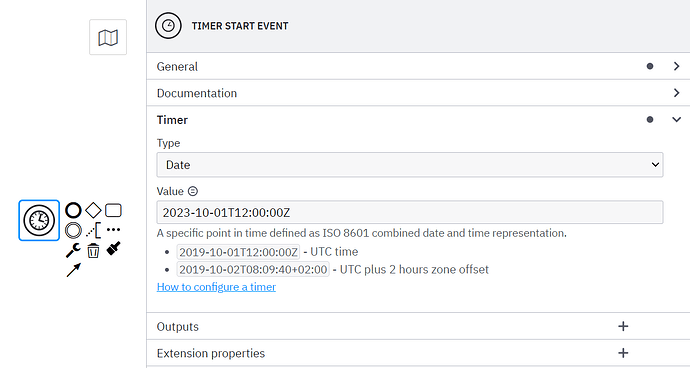Open the timer Type dropdown showing Date

(x=410, y=165)
